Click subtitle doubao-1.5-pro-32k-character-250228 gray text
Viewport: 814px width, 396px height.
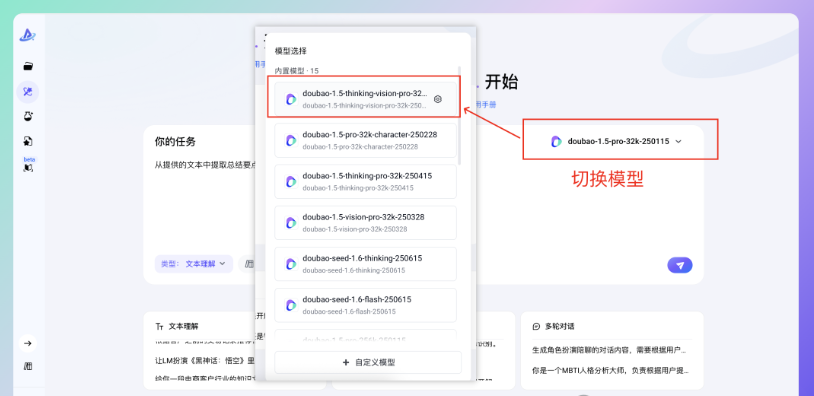360,147
